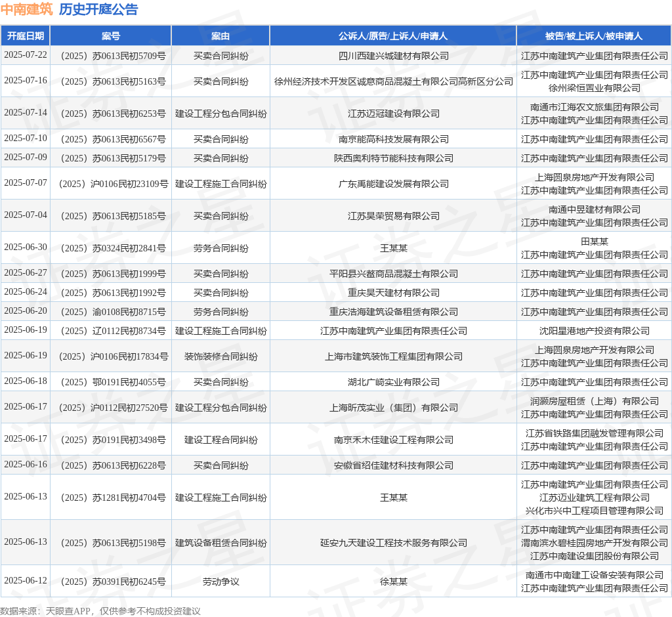Click defendant 江苏省铁路集团融发管理有限公司
This screenshot has height=617, width=672.
pos(595,433)
